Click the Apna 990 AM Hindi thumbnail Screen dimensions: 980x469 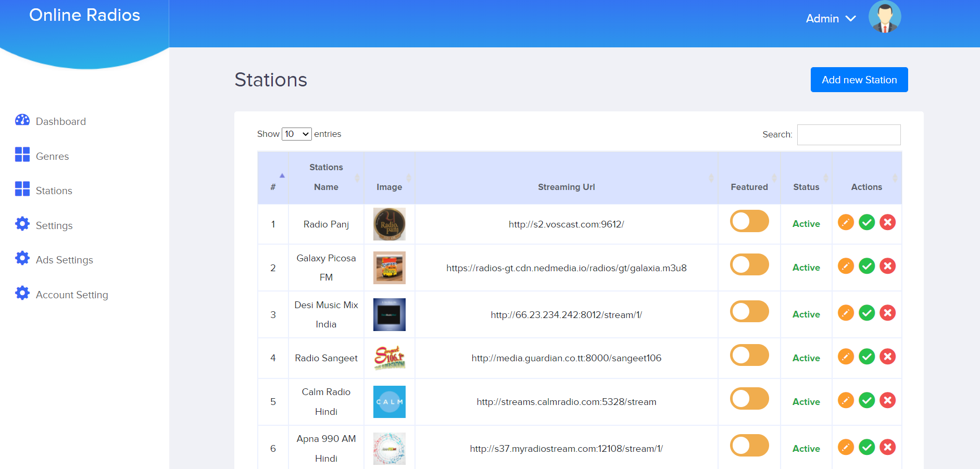[x=390, y=449]
